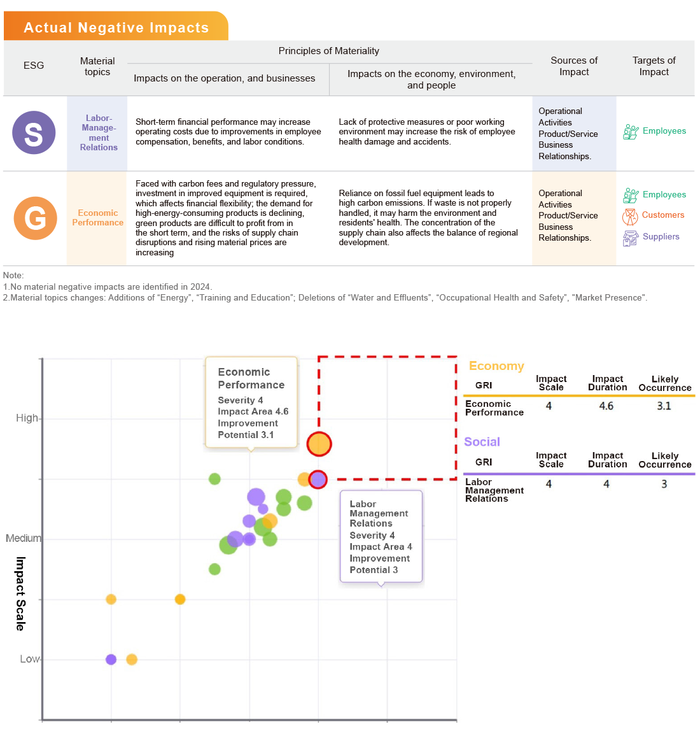Click the purple bubble at the Low level
700x738 pixels.
[x=111, y=659]
